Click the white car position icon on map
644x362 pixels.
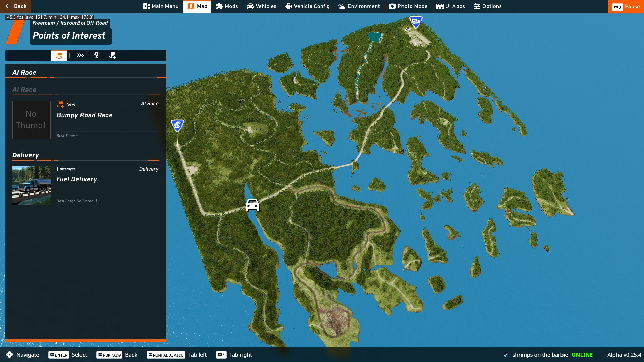tap(252, 205)
